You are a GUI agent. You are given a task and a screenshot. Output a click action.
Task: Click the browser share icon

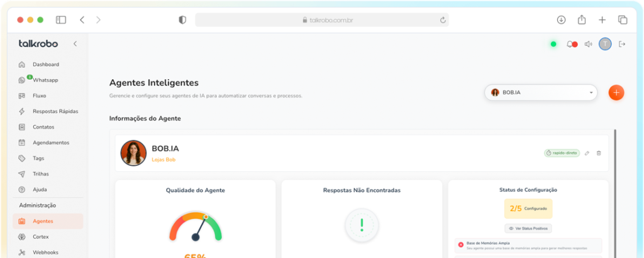[x=582, y=19]
